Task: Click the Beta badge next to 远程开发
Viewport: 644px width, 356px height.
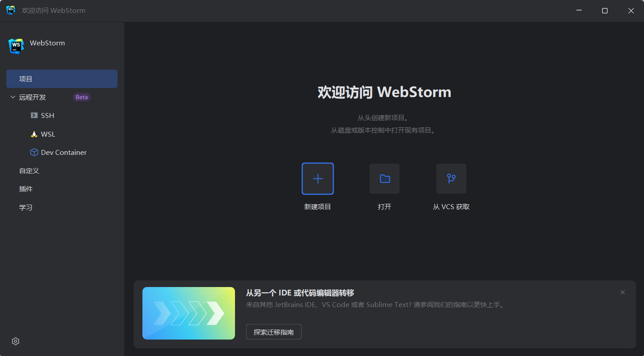Action: tap(81, 97)
